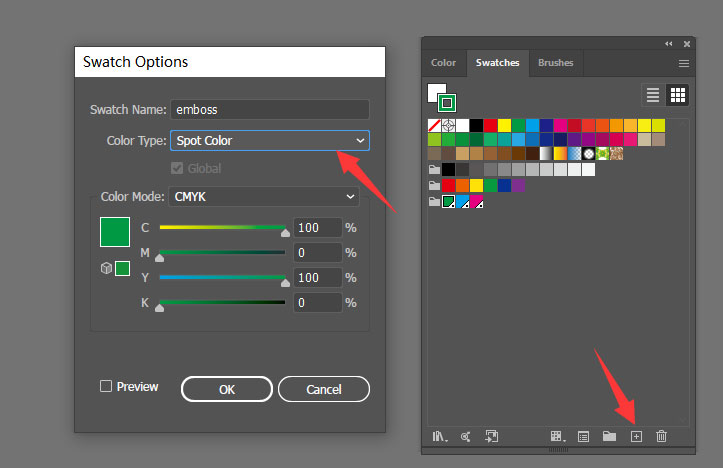Screen dimensions: 723x468
Task: Confirm swatch options with OK
Action: [227, 389]
